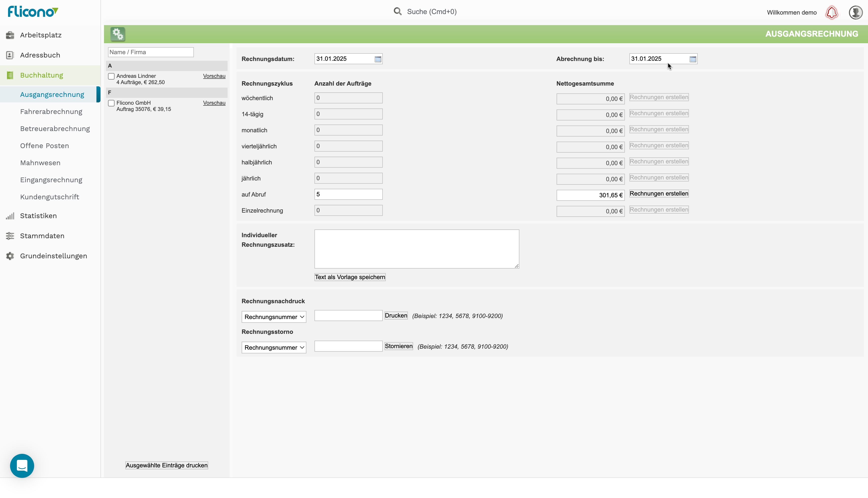868x498 pixels.
Task: Open the Rechnungsdatum calendar picker
Action: [378, 59]
